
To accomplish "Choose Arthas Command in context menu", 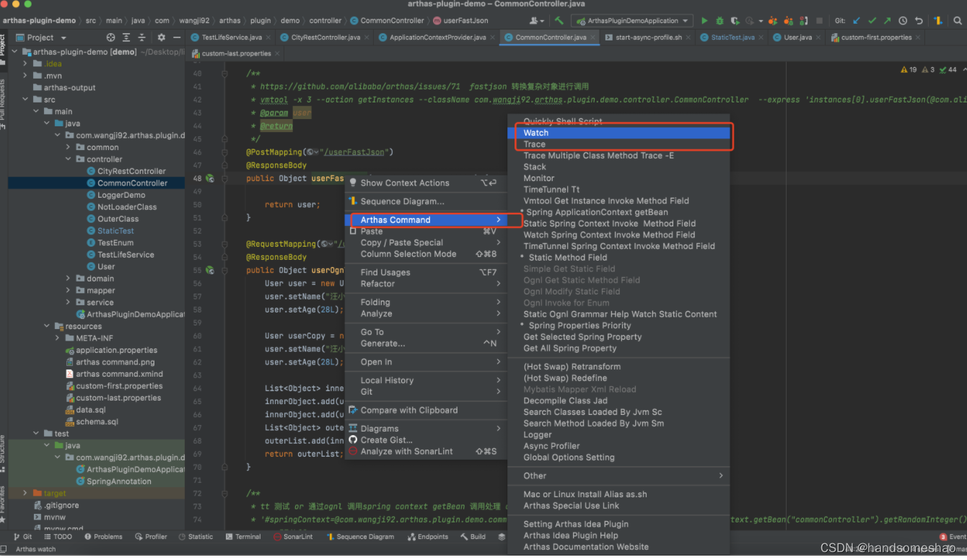I will click(x=426, y=220).
